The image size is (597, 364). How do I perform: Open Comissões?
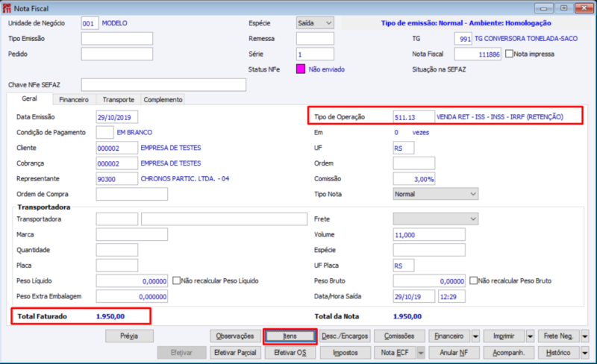tap(399, 336)
